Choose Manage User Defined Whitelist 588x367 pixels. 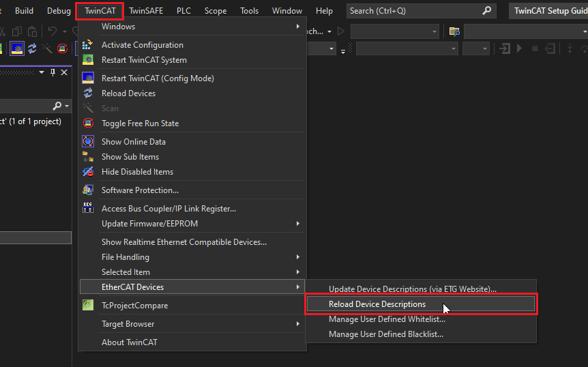[x=421, y=319]
